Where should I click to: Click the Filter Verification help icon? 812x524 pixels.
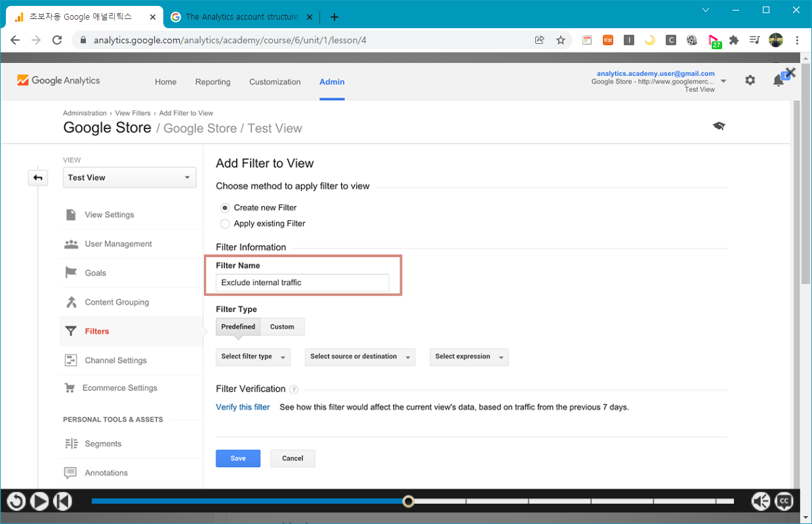(294, 390)
